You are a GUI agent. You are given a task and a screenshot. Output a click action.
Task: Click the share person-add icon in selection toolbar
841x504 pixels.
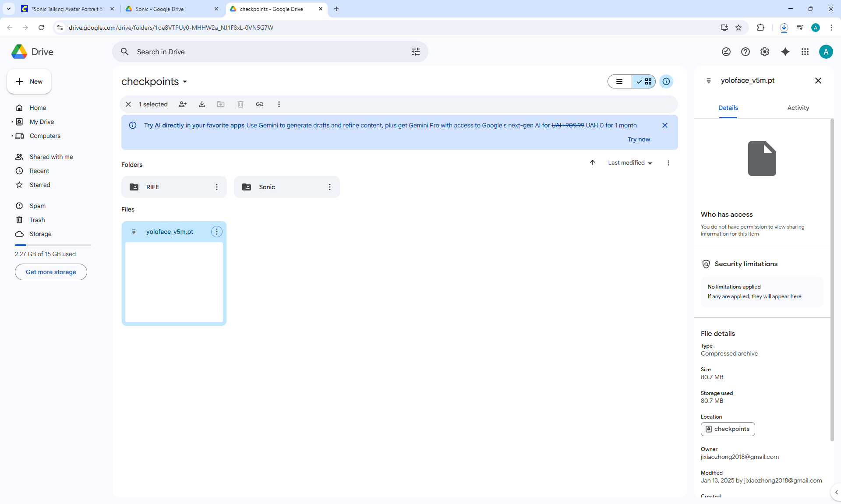(183, 104)
